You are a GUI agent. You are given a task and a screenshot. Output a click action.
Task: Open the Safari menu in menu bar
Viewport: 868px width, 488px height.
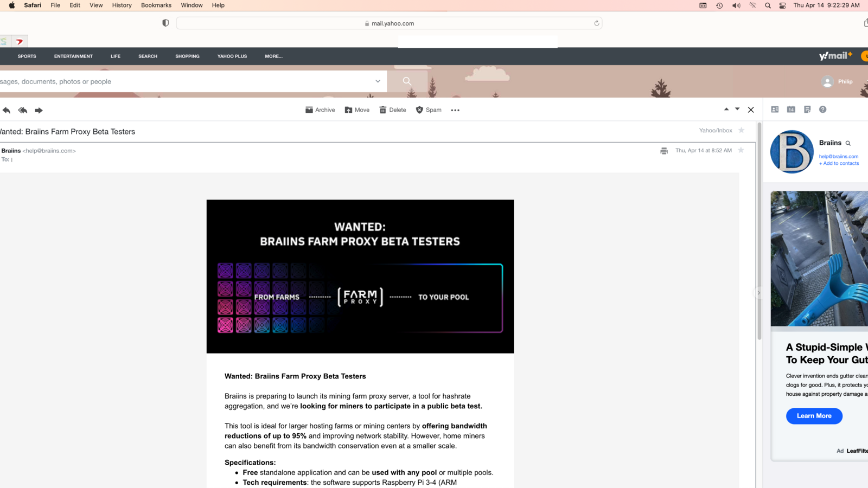33,5
